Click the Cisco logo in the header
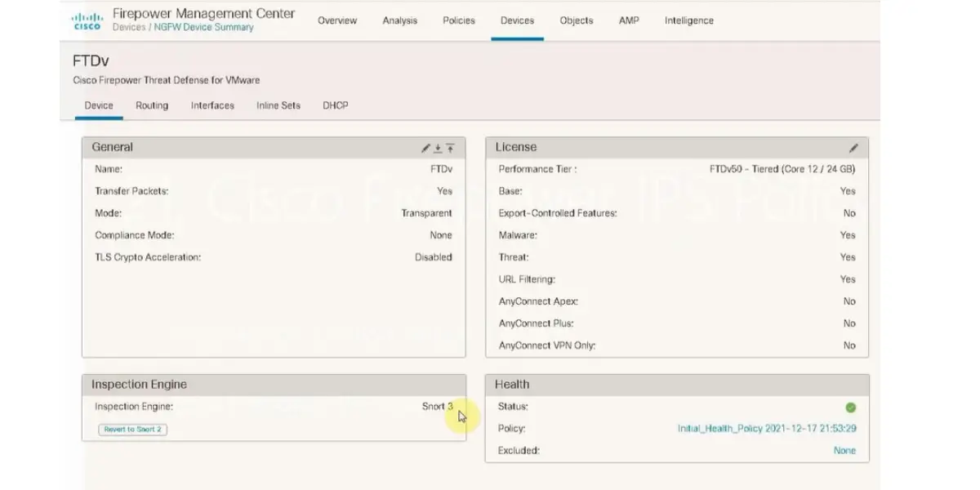 click(86, 20)
